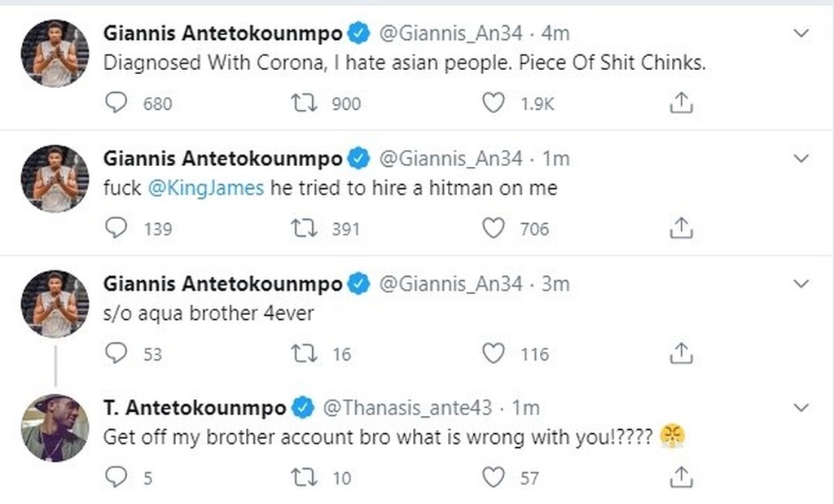The height and width of the screenshot is (504, 834).
Task: Like the "s/o aqua brother 4ever" tweet
Action: coord(493,353)
